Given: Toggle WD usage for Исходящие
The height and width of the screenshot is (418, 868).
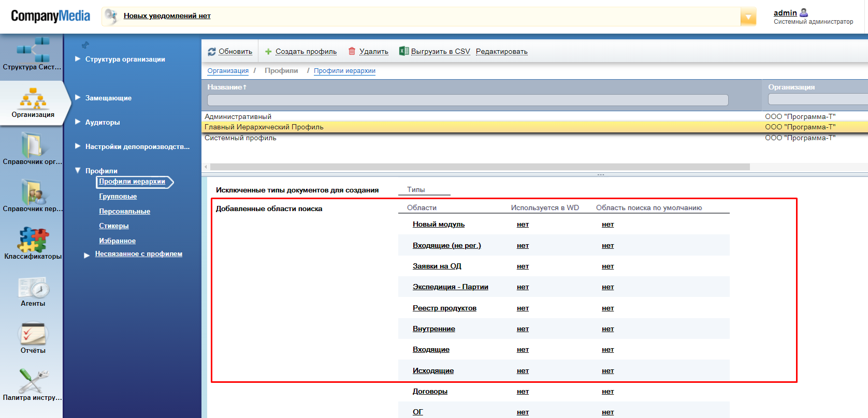Looking at the screenshot, I should (523, 371).
